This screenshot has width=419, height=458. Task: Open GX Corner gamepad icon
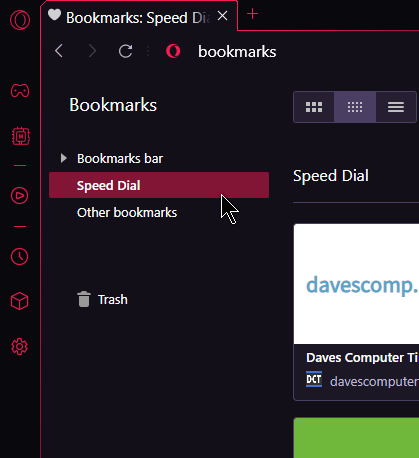coord(20,90)
